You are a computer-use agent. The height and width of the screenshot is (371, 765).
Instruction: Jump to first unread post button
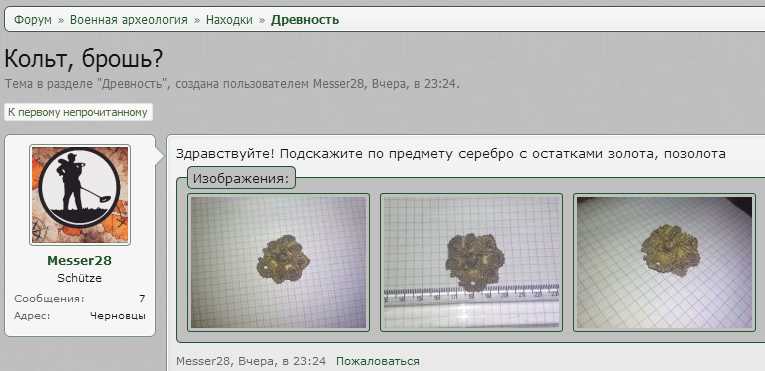tap(78, 112)
